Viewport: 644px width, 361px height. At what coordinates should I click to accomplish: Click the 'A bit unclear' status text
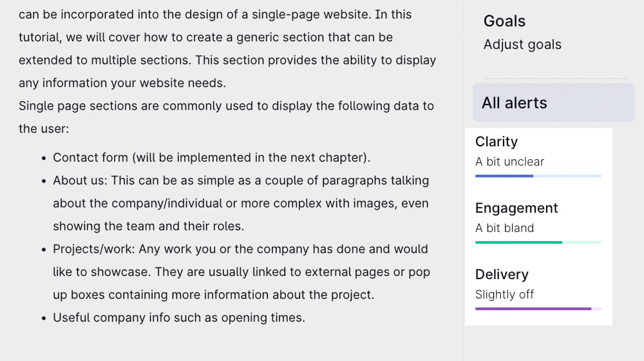pyautogui.click(x=509, y=162)
